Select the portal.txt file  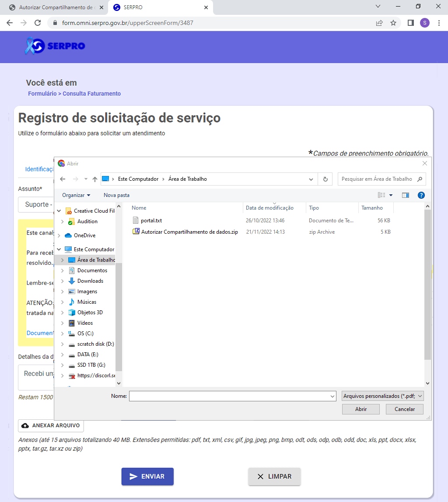point(151,221)
